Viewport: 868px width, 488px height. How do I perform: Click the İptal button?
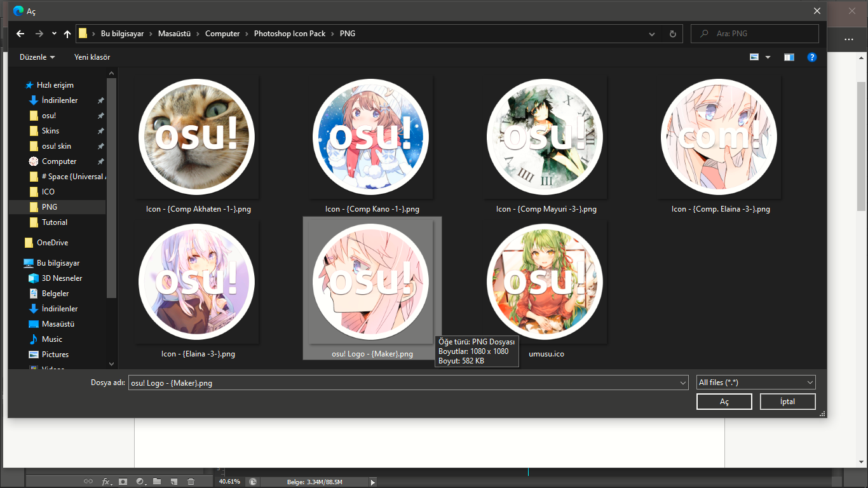[788, 402]
